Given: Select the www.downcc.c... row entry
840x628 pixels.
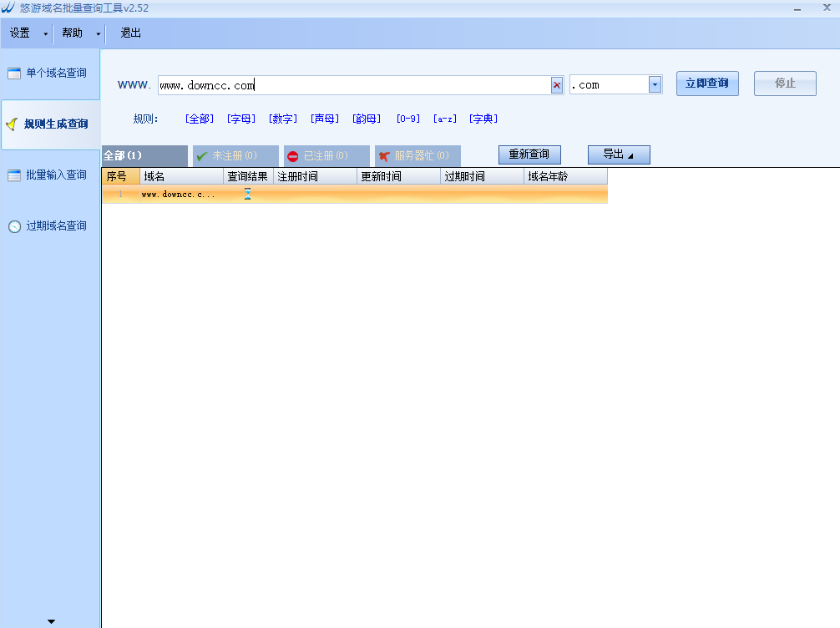Looking at the screenshot, I should [x=179, y=195].
